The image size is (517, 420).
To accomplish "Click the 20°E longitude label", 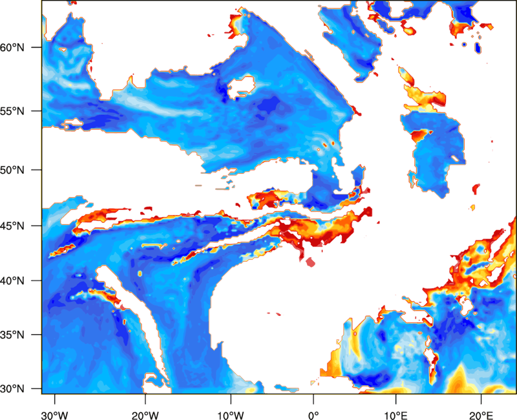I will (x=481, y=415).
